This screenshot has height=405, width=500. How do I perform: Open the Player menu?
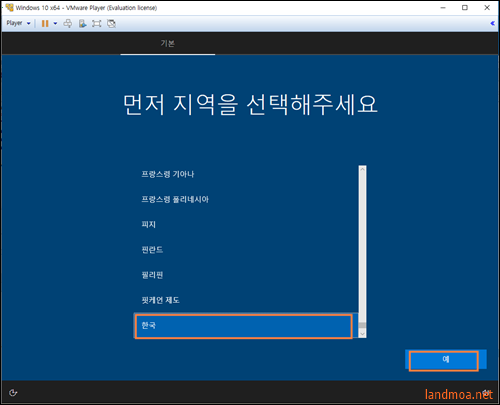[x=14, y=23]
